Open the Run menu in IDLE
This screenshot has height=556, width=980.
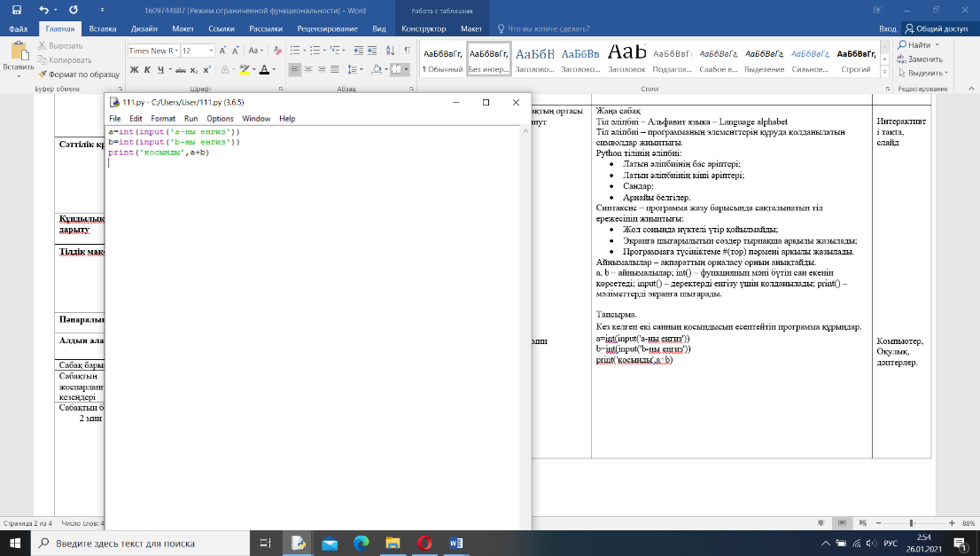tap(191, 118)
